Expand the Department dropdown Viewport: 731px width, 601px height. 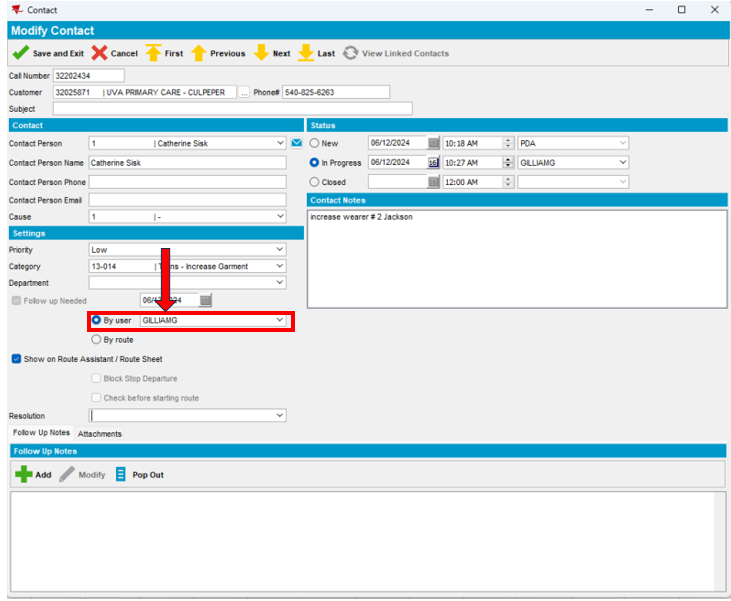pyautogui.click(x=280, y=283)
